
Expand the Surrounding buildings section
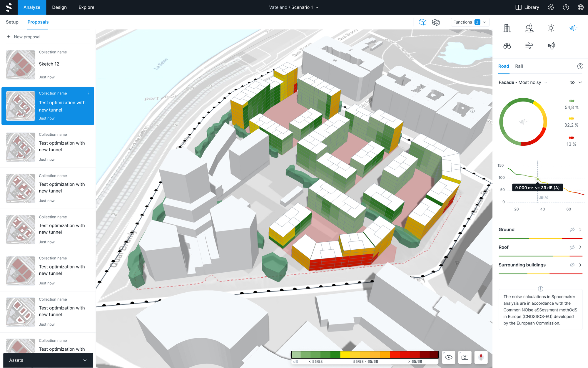pyautogui.click(x=581, y=265)
